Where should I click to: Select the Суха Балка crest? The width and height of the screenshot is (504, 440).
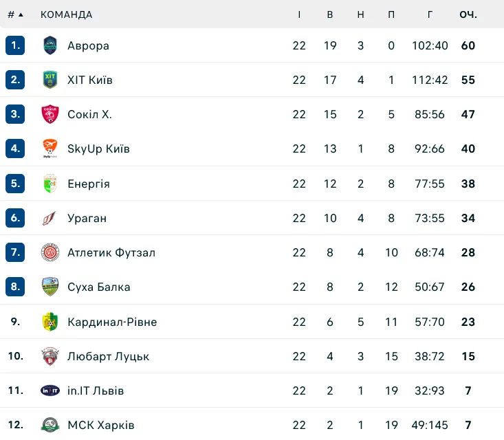pyautogui.click(x=50, y=287)
